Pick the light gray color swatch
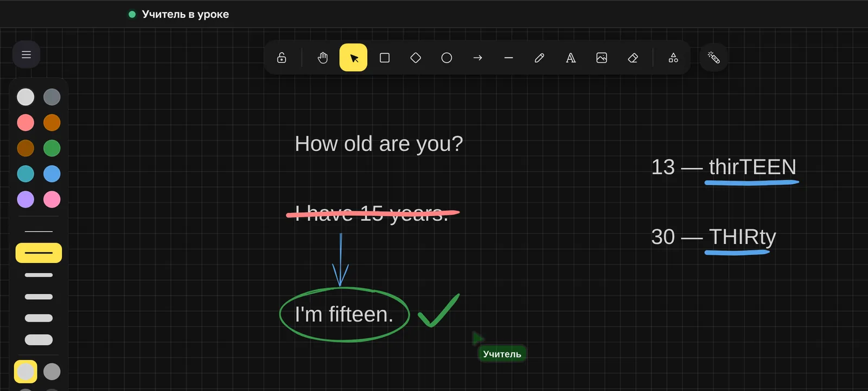Image resolution: width=868 pixels, height=391 pixels. coord(25,97)
